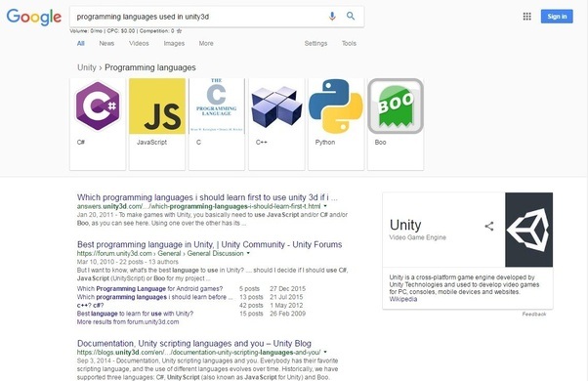Image resolution: width=588 pixels, height=381 pixels.
Task: Select the JavaScript JS card image
Action: [x=157, y=106]
